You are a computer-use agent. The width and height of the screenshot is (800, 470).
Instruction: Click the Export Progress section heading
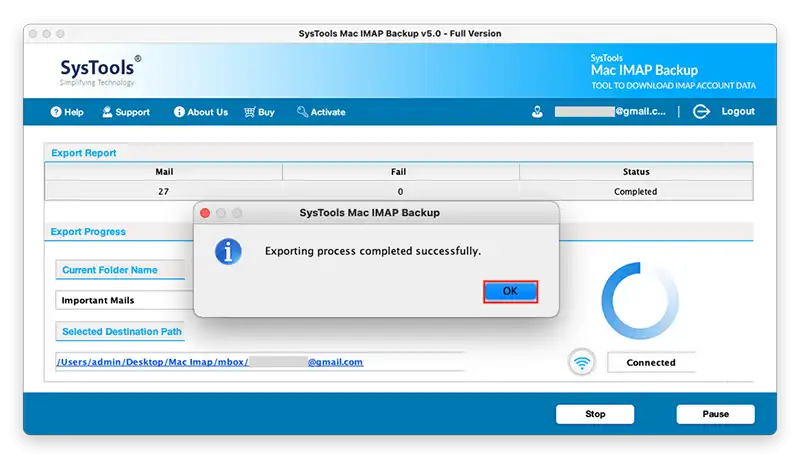click(x=88, y=232)
